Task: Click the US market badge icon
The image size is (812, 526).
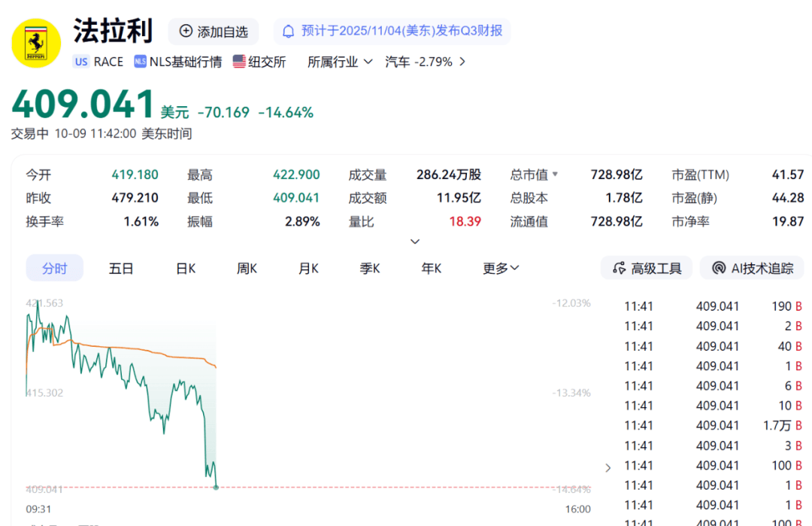Action: click(81, 62)
